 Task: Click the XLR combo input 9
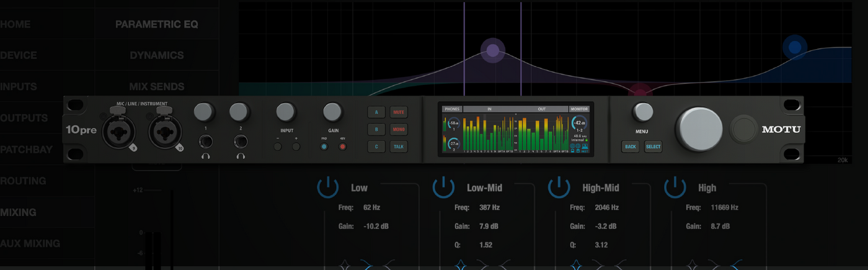118,132
